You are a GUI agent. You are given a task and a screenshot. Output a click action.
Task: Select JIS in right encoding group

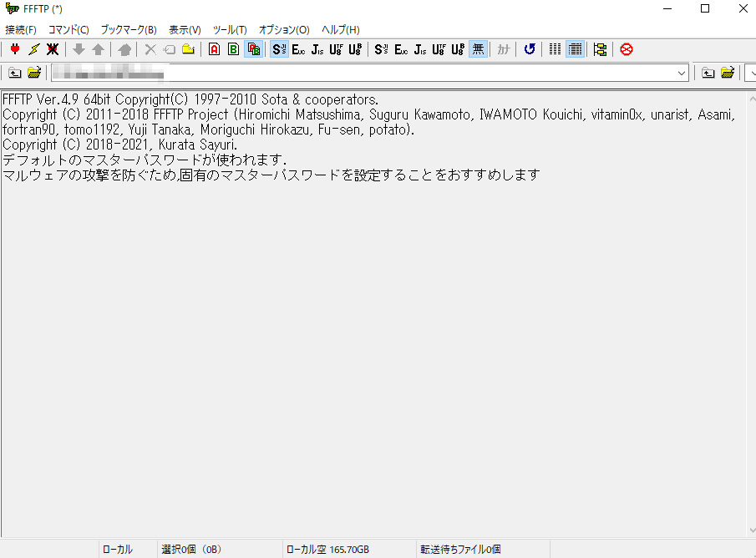pos(420,49)
